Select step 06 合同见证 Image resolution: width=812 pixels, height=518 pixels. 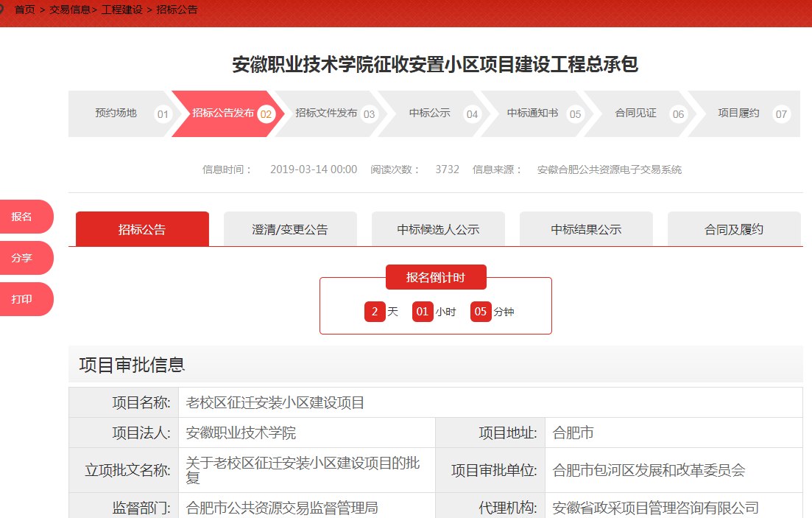pyautogui.click(x=636, y=113)
